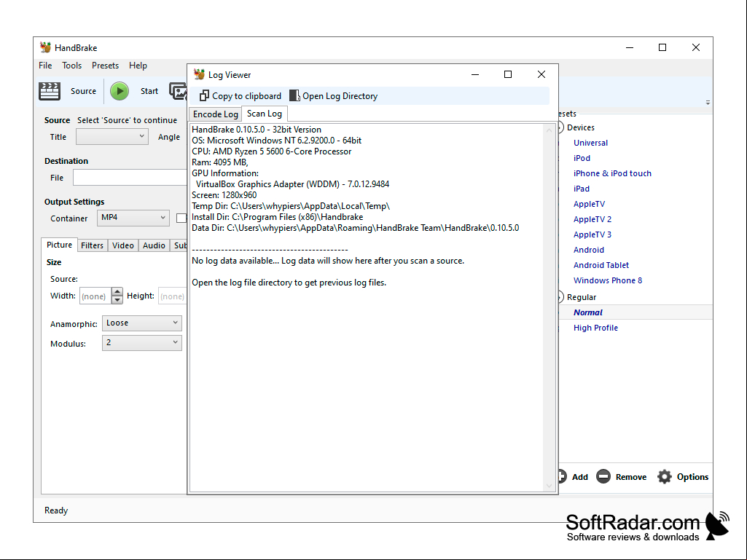Click the 'CPU: AMD Ryzen 5 5600' log line
The width and height of the screenshot is (747, 560).
272,151
